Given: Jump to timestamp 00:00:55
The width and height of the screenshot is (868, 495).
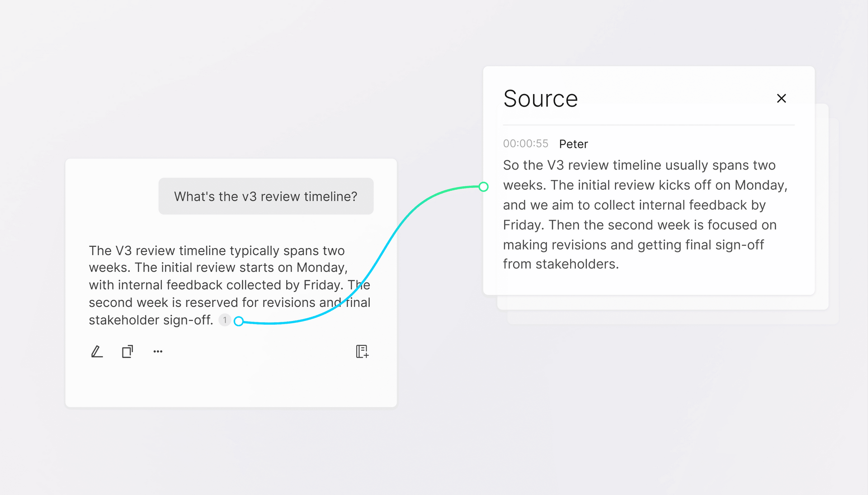Looking at the screenshot, I should click(525, 144).
